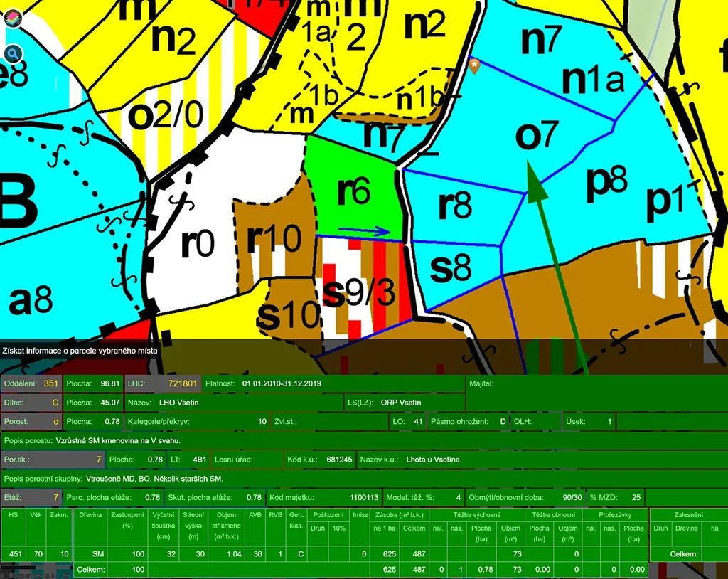
Task: Click the LHC 721801 code field
Action: click(x=163, y=383)
